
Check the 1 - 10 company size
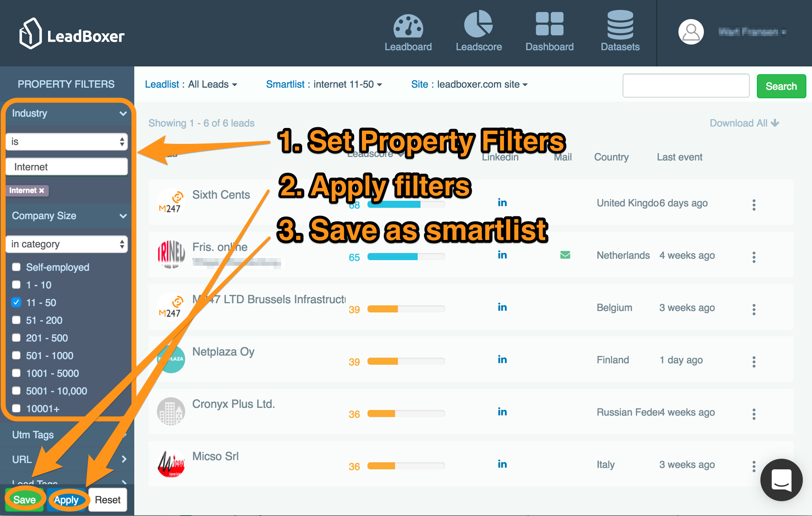(16, 285)
